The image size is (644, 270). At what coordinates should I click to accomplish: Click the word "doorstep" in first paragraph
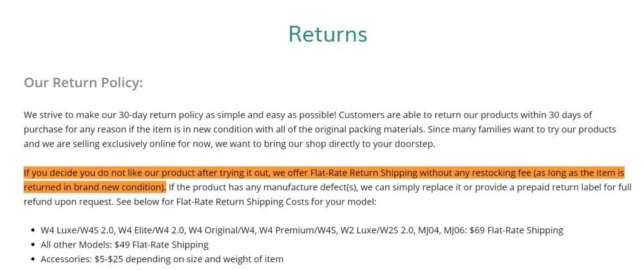414,143
